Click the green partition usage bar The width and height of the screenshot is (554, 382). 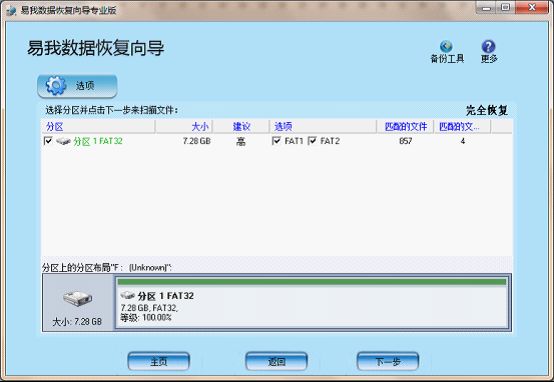[x=312, y=282]
